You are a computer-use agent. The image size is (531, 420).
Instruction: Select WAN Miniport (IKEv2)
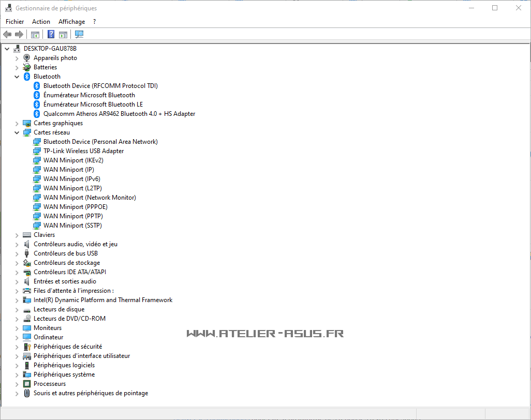73,160
